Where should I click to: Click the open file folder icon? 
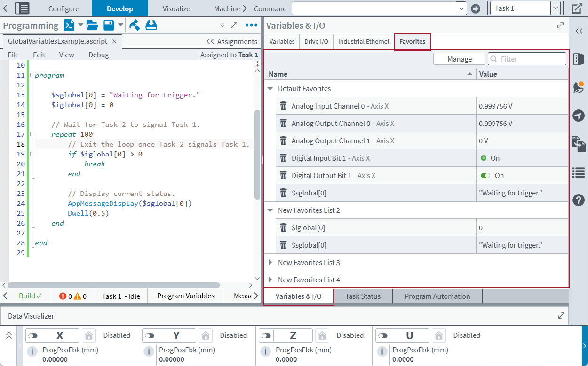pyautogui.click(x=92, y=25)
